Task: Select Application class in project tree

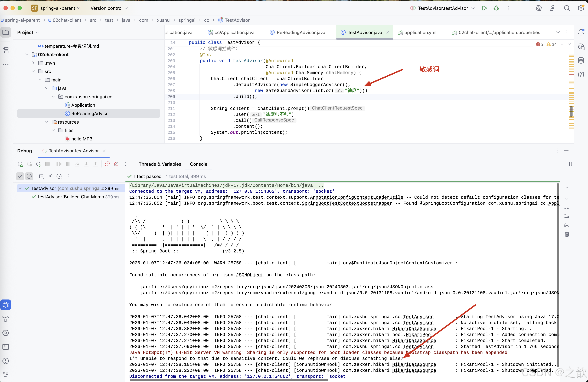Action: click(83, 105)
